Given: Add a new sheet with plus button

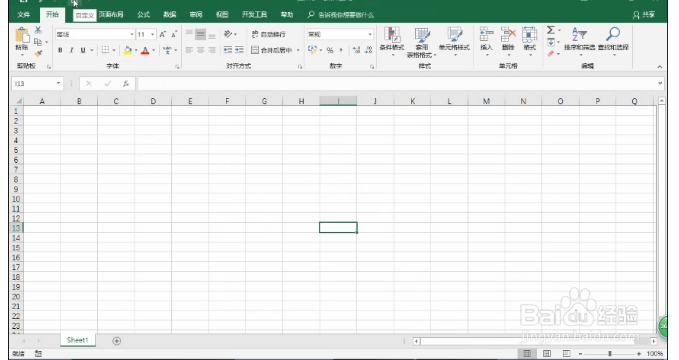Looking at the screenshot, I should coord(116,341).
